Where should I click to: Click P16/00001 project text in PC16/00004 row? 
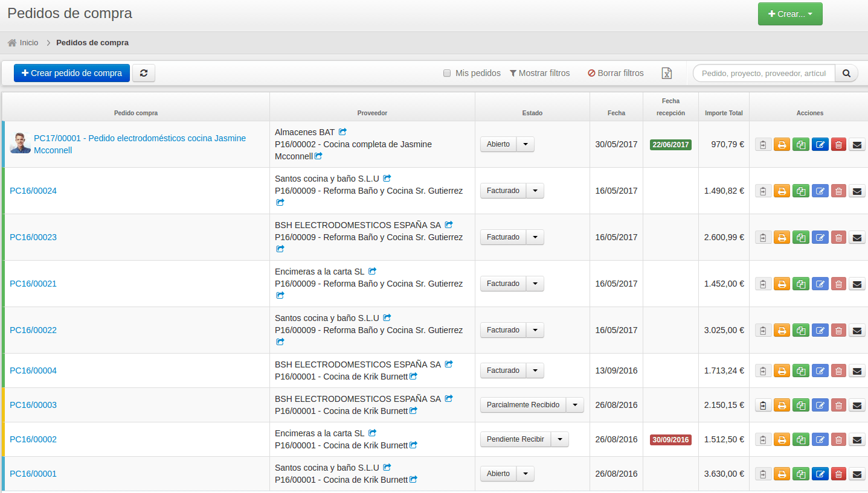(341, 377)
